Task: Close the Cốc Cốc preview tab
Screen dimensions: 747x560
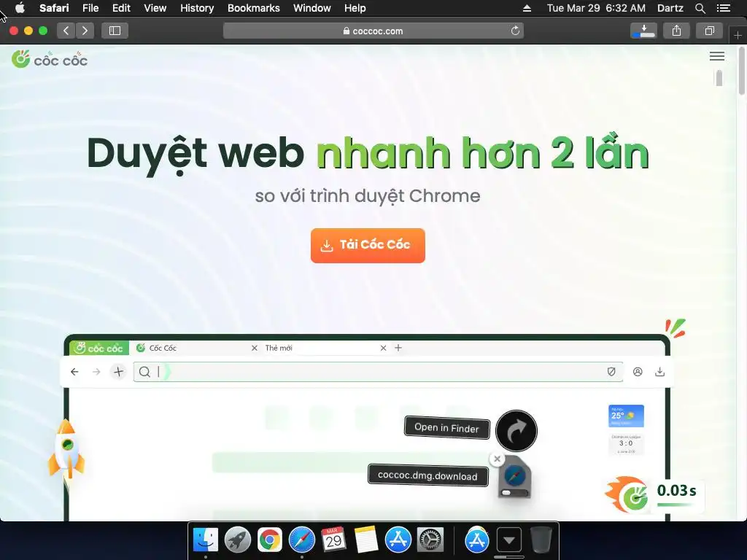Action: pos(255,348)
